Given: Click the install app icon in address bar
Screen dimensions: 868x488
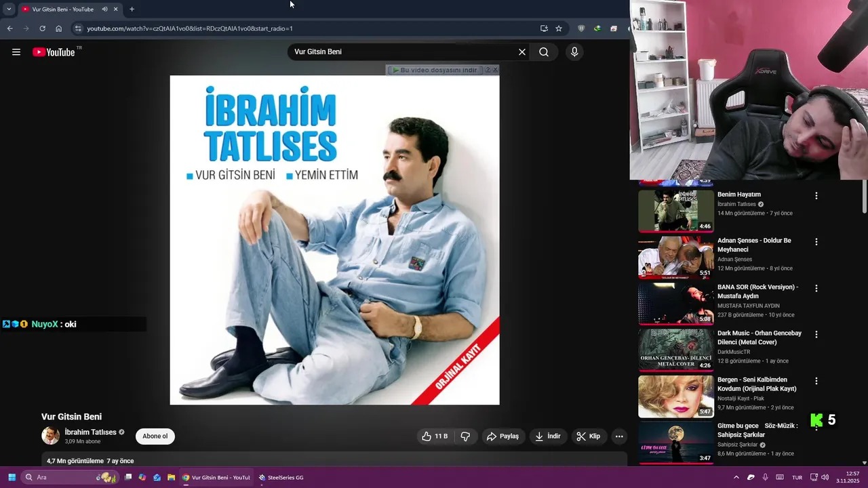Looking at the screenshot, I should pyautogui.click(x=544, y=28).
